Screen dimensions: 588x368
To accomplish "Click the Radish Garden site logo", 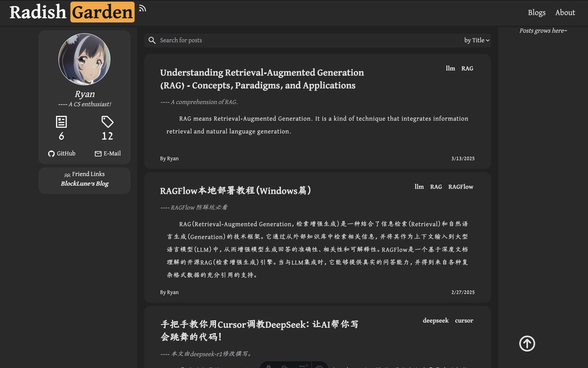I will [x=72, y=12].
